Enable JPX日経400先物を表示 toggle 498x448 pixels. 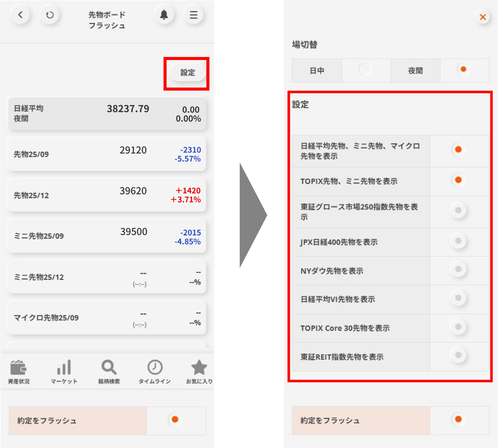coord(458,241)
